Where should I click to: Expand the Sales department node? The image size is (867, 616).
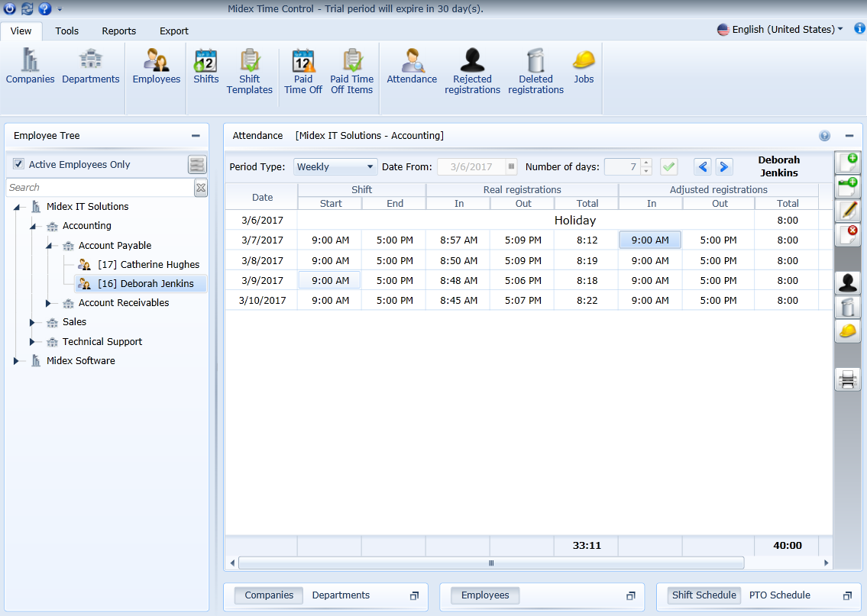pyautogui.click(x=32, y=321)
